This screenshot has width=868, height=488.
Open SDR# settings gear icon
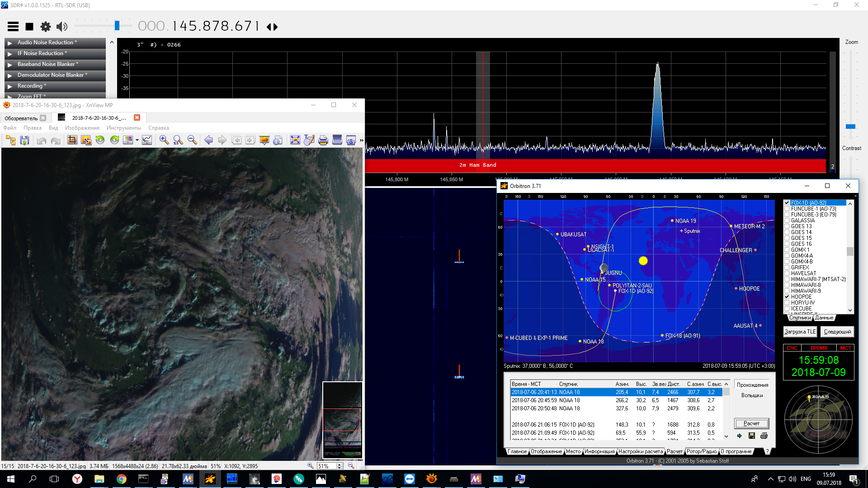point(46,27)
